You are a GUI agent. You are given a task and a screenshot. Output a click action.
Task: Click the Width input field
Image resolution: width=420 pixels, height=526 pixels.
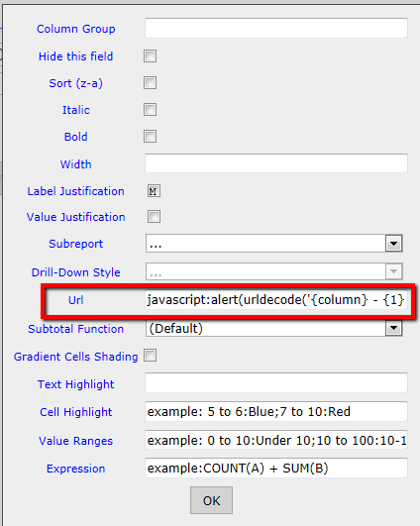[x=276, y=163]
